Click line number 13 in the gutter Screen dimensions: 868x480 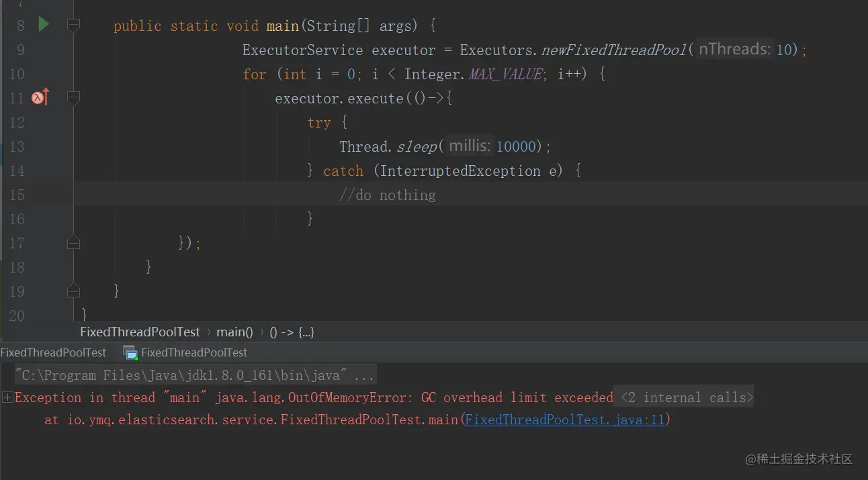click(16, 146)
